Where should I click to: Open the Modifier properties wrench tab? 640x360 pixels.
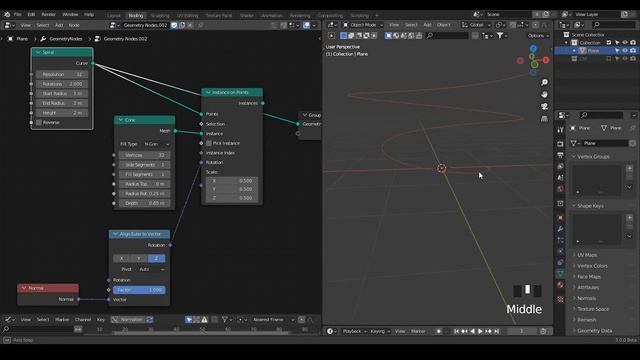pos(560,229)
